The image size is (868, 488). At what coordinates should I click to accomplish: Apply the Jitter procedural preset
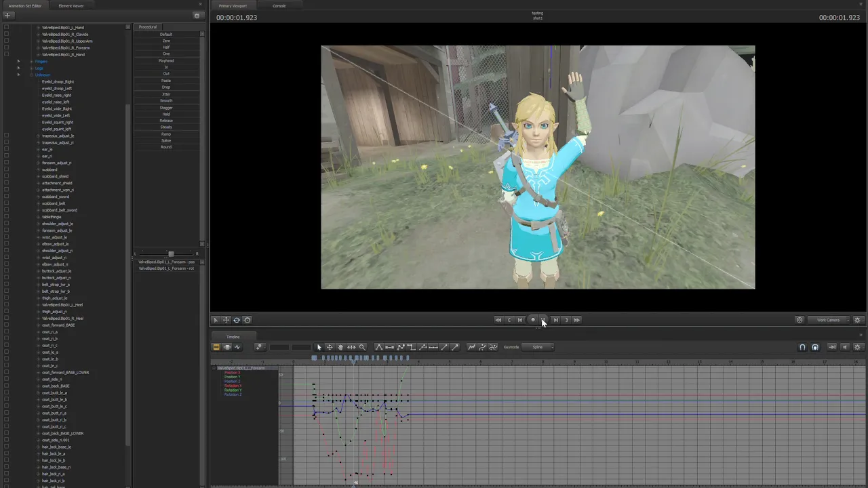tap(166, 94)
